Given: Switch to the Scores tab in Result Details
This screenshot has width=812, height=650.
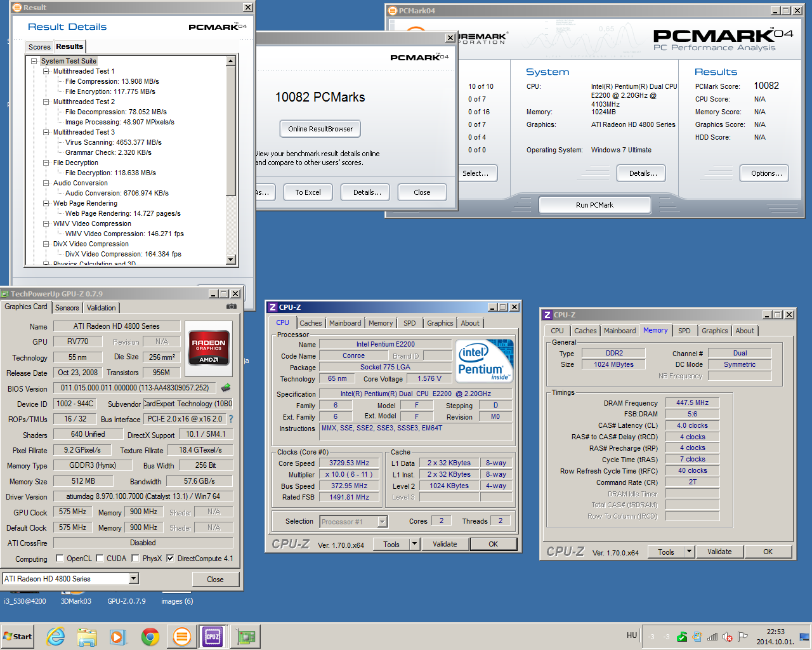Looking at the screenshot, I should tap(39, 47).
